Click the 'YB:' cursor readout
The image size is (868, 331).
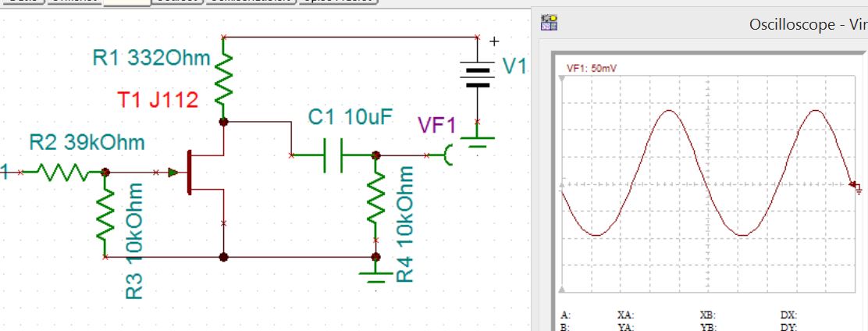pos(708,326)
